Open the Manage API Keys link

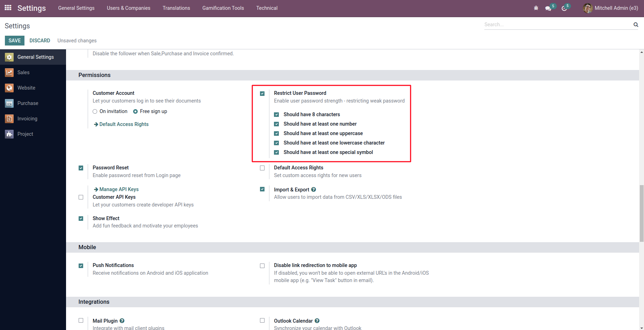[x=119, y=189]
